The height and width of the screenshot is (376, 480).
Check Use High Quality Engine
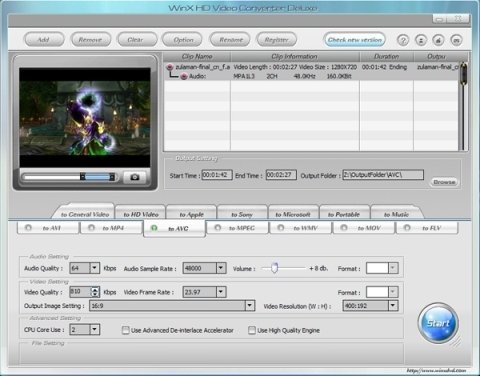coord(252,330)
